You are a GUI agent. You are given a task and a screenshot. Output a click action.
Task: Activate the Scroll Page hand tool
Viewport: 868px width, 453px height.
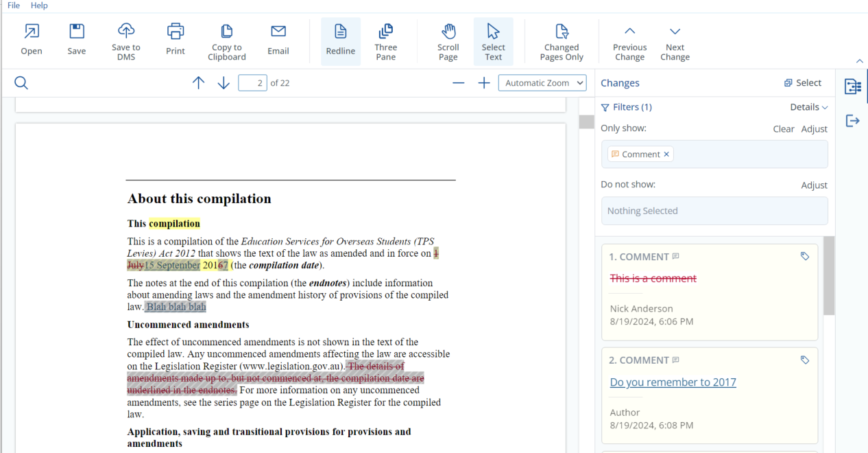pyautogui.click(x=448, y=41)
